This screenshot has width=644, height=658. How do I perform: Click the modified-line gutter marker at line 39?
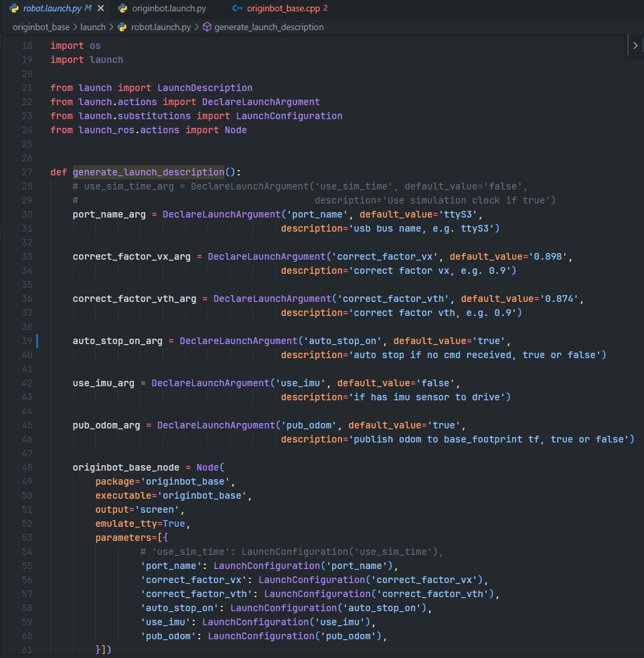point(37,341)
